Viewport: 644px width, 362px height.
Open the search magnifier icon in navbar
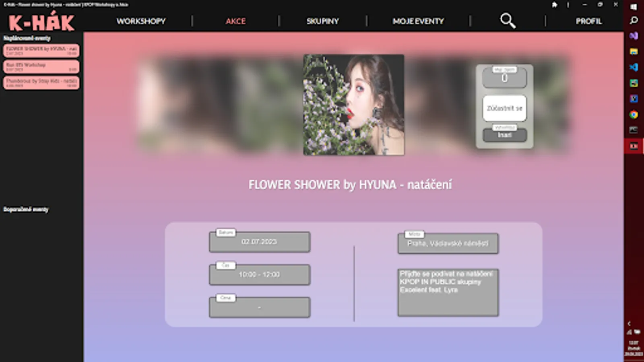(x=508, y=21)
